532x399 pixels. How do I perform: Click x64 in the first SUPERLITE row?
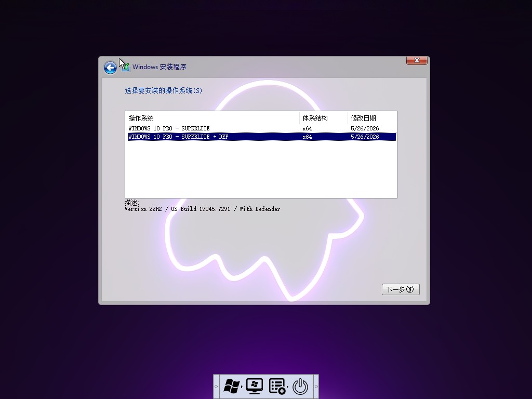[x=307, y=129]
